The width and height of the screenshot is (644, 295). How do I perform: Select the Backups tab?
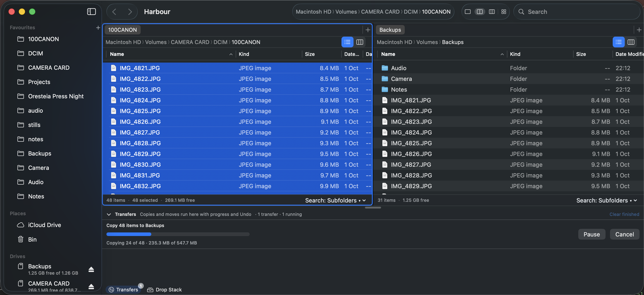(390, 30)
